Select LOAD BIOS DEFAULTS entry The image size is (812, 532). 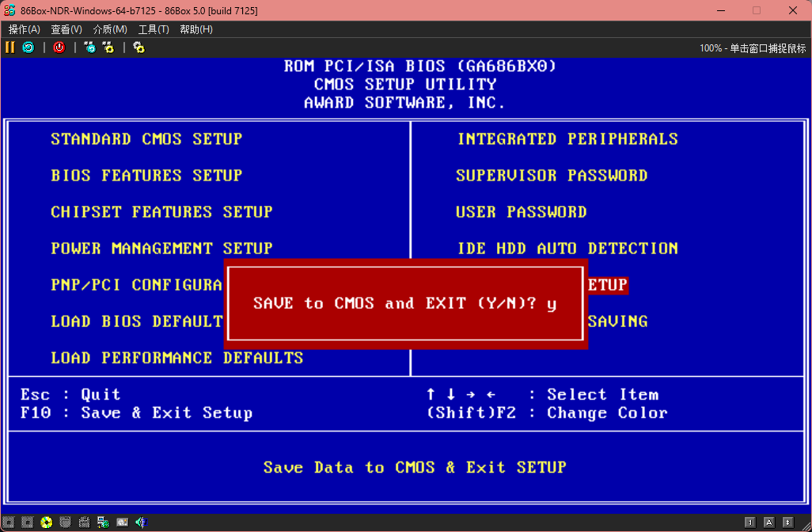tap(137, 321)
